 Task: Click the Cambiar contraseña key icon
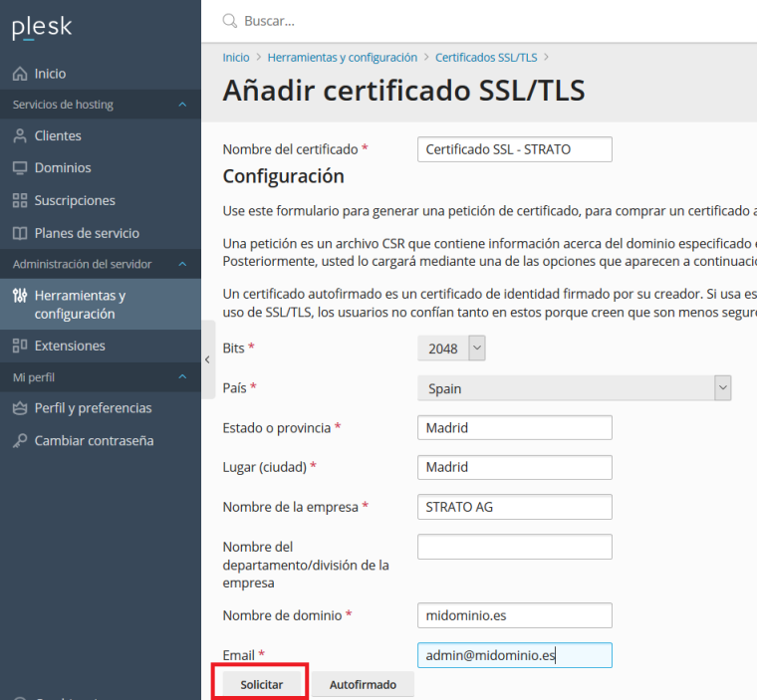(20, 441)
